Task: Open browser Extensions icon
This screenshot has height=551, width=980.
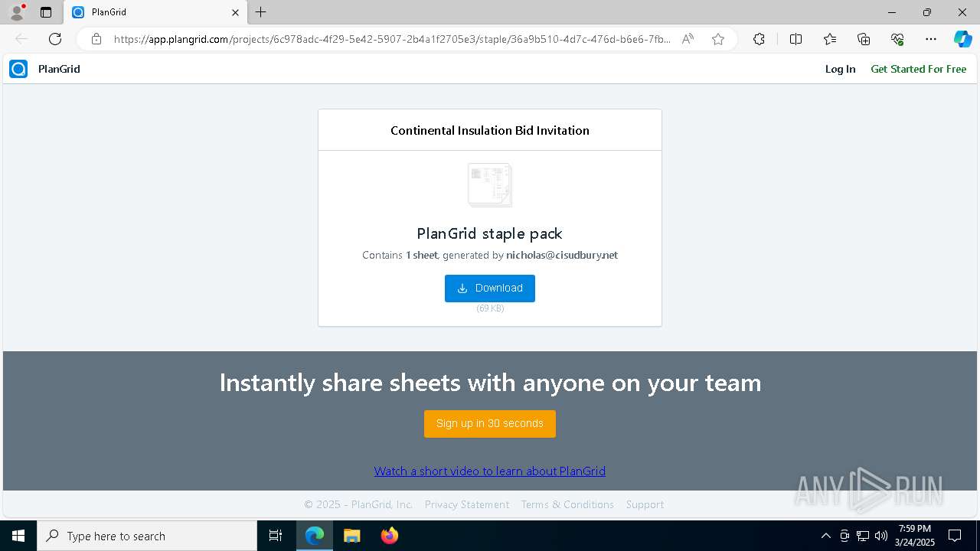Action: coord(759,39)
